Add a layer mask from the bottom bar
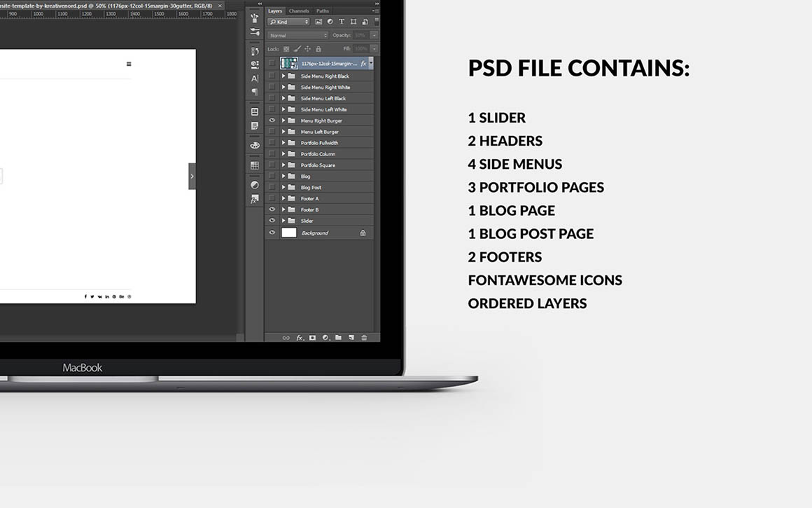Viewport: 812px width, 508px height. click(312, 338)
